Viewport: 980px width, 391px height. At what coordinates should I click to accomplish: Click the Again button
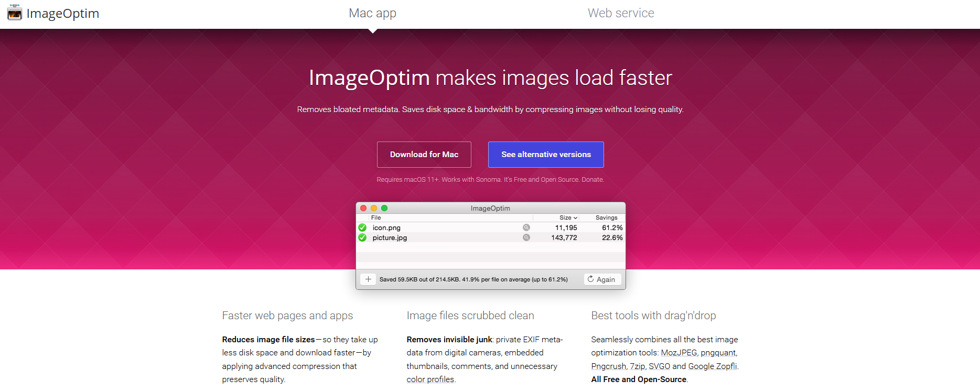coord(602,279)
